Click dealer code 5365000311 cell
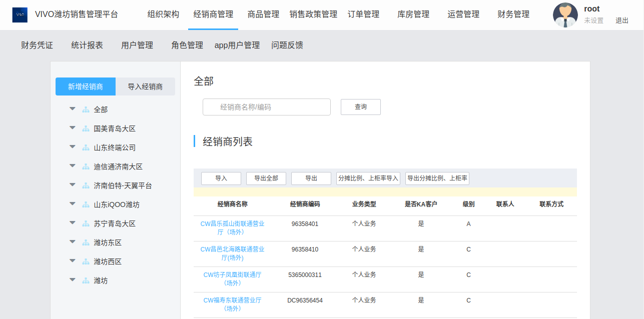The image size is (644, 319). pyautogui.click(x=305, y=275)
